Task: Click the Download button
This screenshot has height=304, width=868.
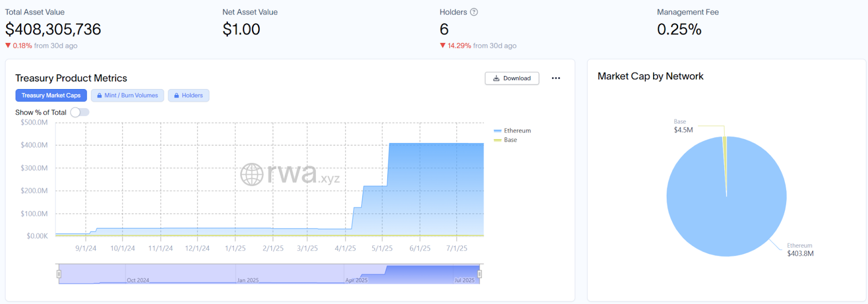Action: coord(512,78)
